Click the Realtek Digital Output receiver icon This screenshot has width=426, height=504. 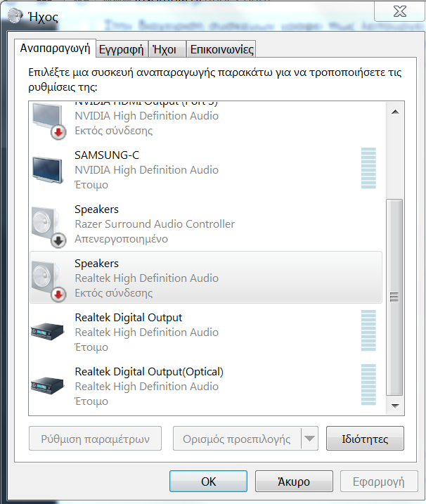pyautogui.click(x=47, y=331)
